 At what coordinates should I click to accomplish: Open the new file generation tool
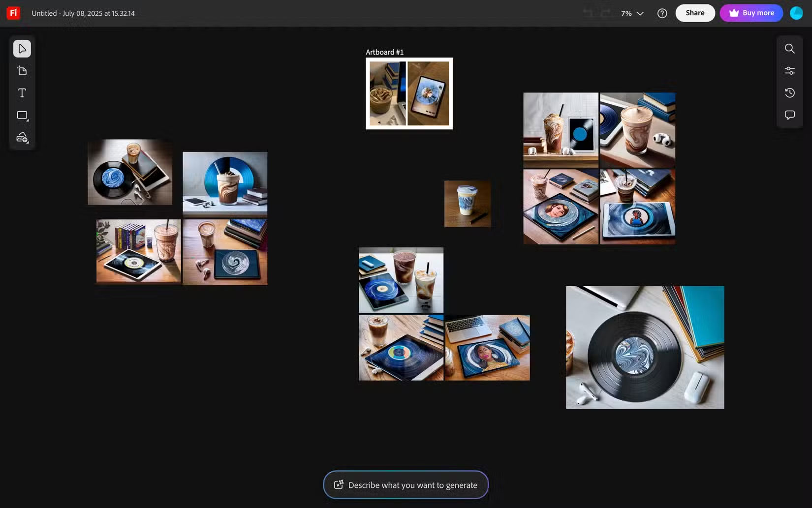(22, 70)
